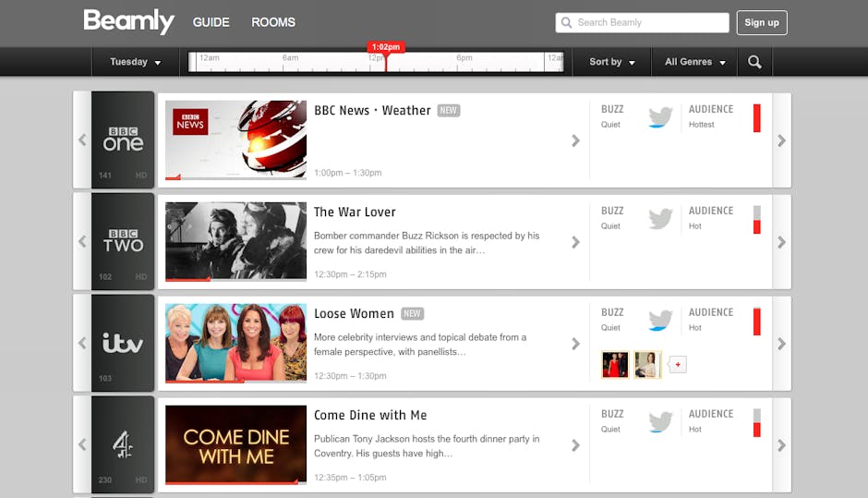Show next programme on BBC One row
868x498 pixels.
781,140
